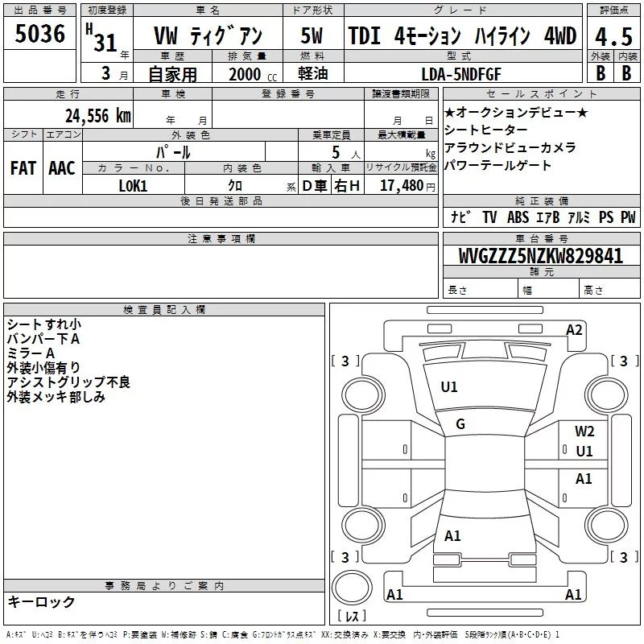Select the U1 dent mark on the hood
This screenshot has height=644, width=644.
tap(449, 387)
